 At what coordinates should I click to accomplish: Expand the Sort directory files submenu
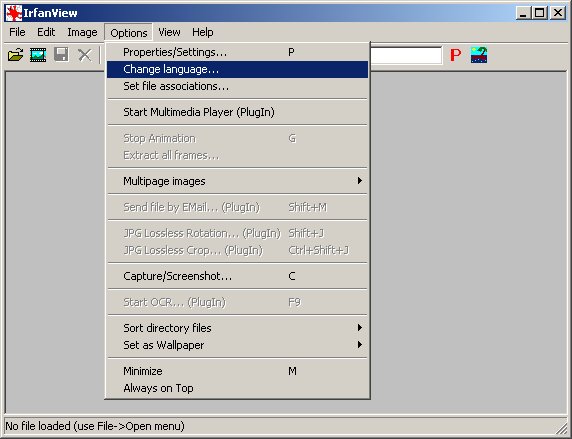237,328
